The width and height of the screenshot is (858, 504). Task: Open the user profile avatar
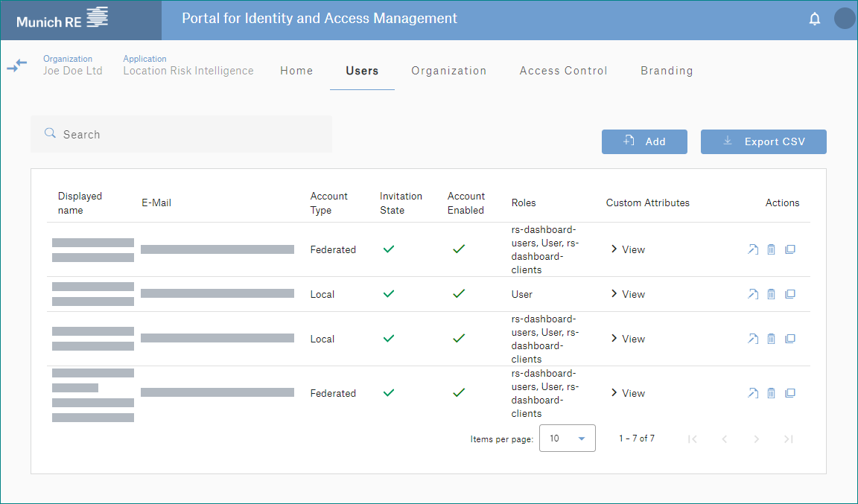coord(845,18)
